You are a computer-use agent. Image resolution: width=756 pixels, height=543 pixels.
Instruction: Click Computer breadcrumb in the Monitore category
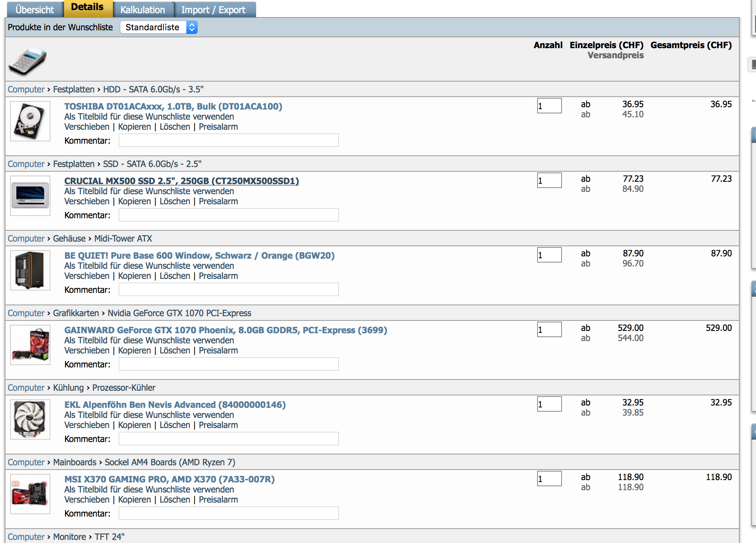26,537
